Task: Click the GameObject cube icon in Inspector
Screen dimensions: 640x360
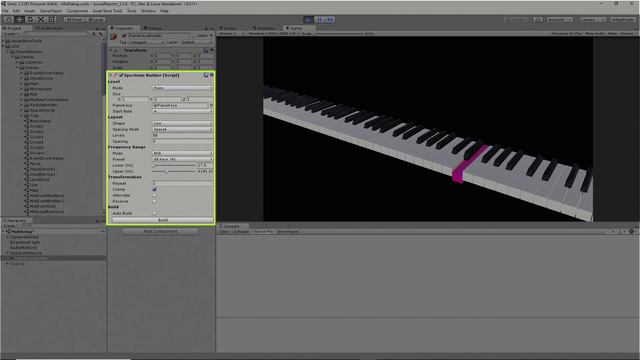Action: (114, 37)
